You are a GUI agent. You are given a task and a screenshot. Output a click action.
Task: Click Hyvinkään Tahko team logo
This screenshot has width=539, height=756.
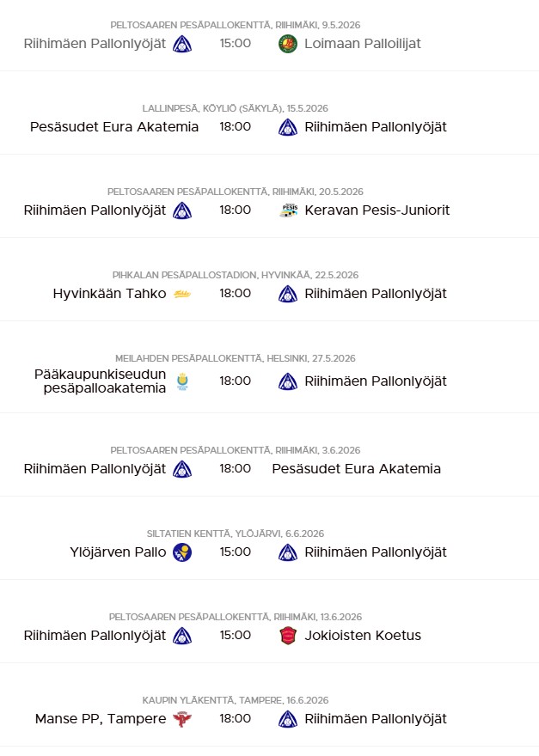click(x=182, y=294)
